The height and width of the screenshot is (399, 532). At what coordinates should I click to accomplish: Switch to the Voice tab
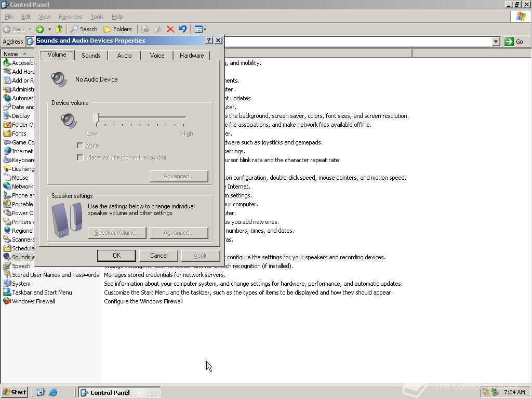[x=157, y=55]
